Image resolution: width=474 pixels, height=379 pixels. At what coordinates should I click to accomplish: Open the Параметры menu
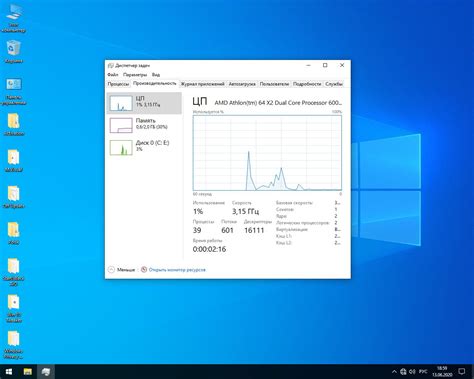135,75
